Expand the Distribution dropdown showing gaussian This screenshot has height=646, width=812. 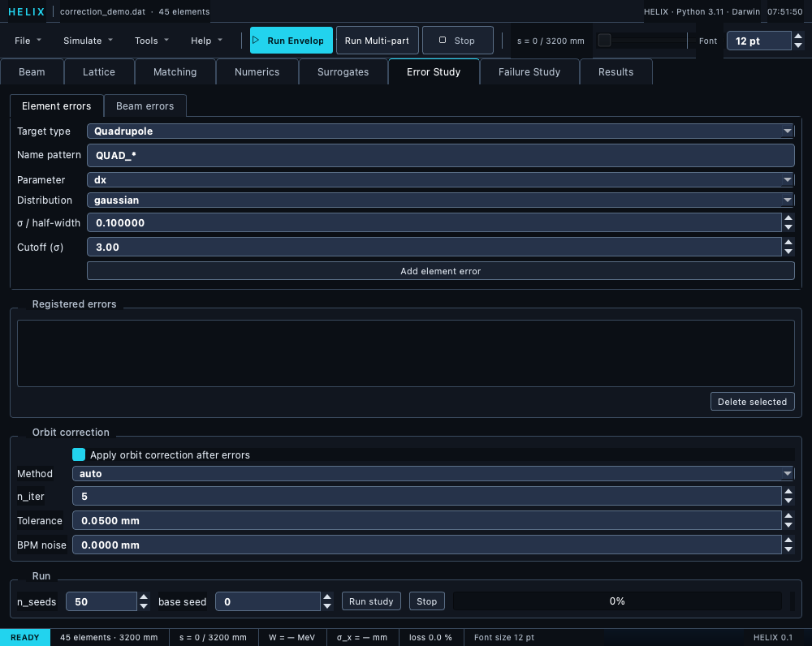click(440, 200)
